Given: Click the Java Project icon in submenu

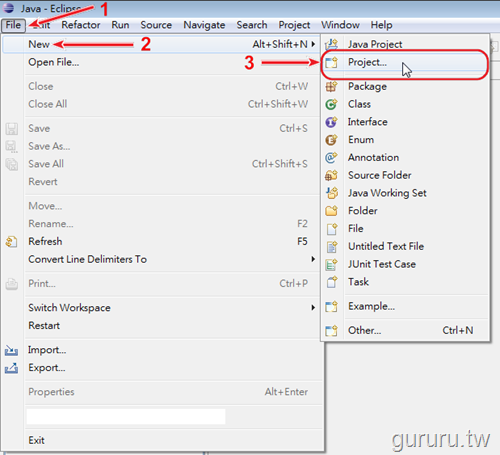Looking at the screenshot, I should pos(331,44).
